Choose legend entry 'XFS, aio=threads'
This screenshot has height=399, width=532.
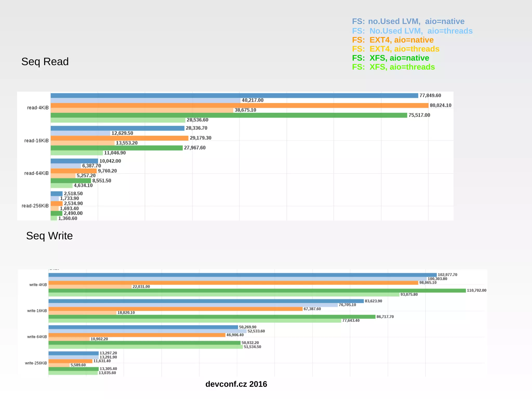(393, 67)
